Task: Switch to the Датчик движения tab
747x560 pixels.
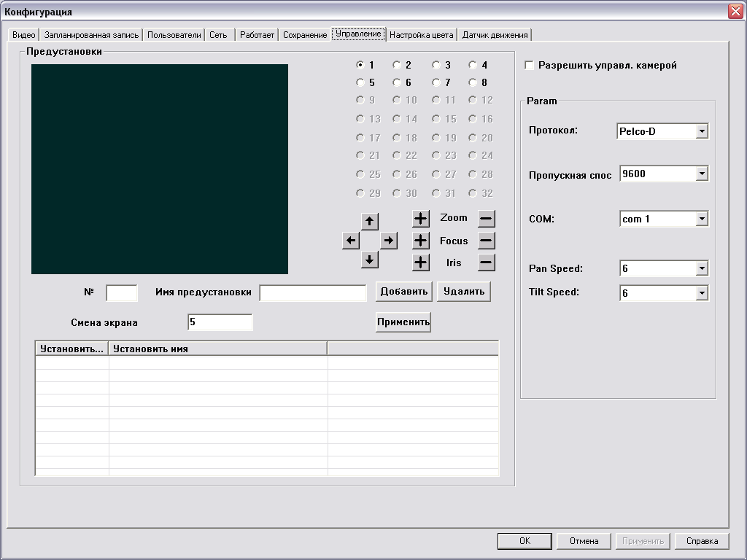Action: [x=495, y=35]
